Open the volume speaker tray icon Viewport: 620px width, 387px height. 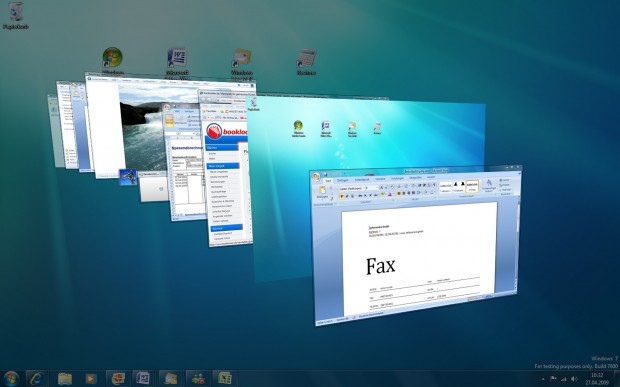pyautogui.click(x=574, y=379)
